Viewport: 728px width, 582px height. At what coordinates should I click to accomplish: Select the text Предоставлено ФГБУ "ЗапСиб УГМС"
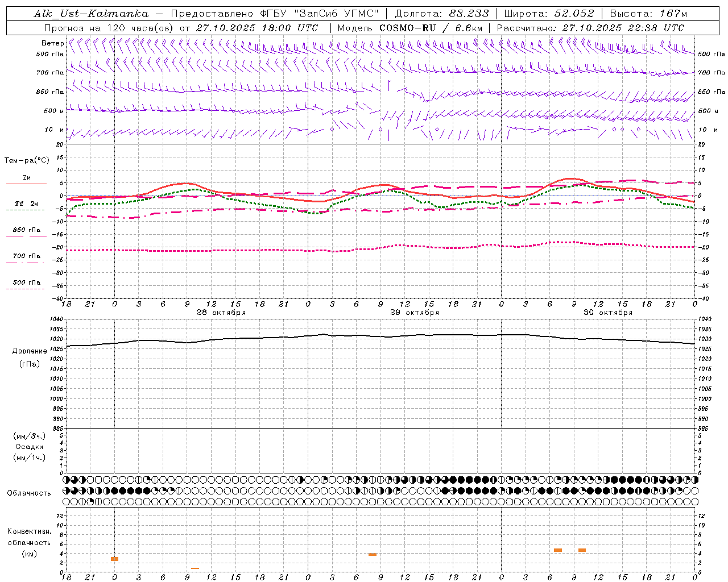click(x=275, y=14)
